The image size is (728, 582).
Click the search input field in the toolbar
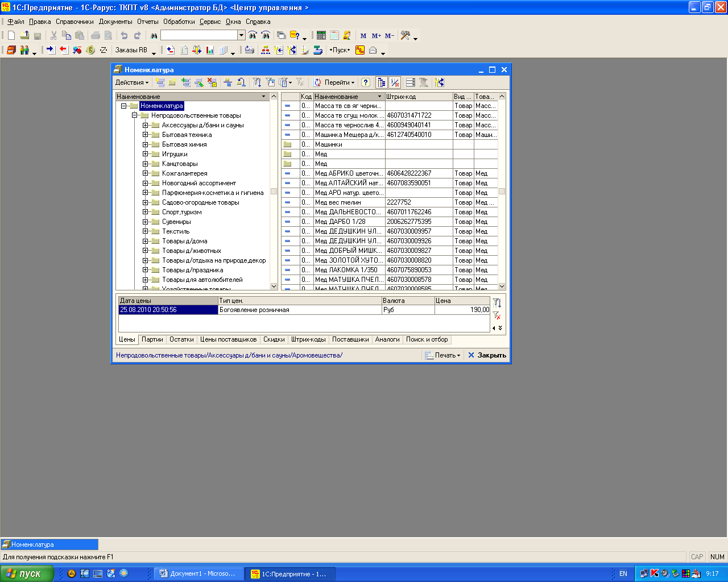tap(199, 35)
